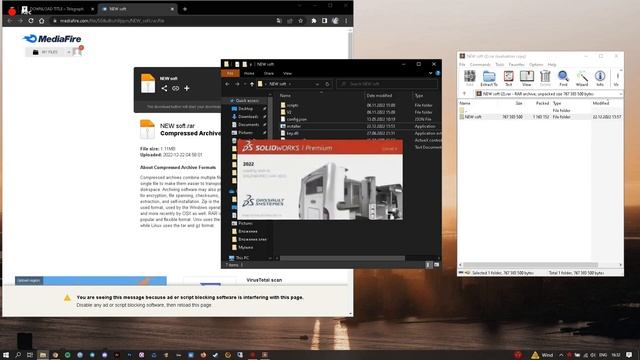Sort by Date modified column in Explorer
The width and height of the screenshot is (640, 360).
click(379, 96)
